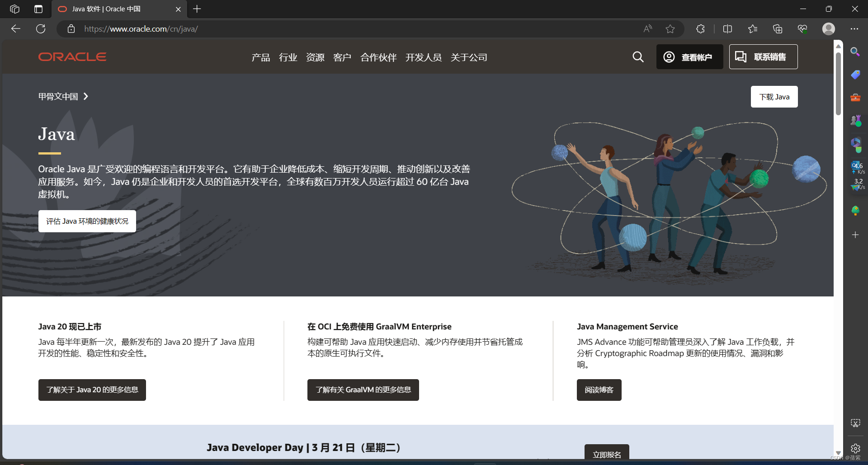Add page to favorites star icon

pos(670,29)
